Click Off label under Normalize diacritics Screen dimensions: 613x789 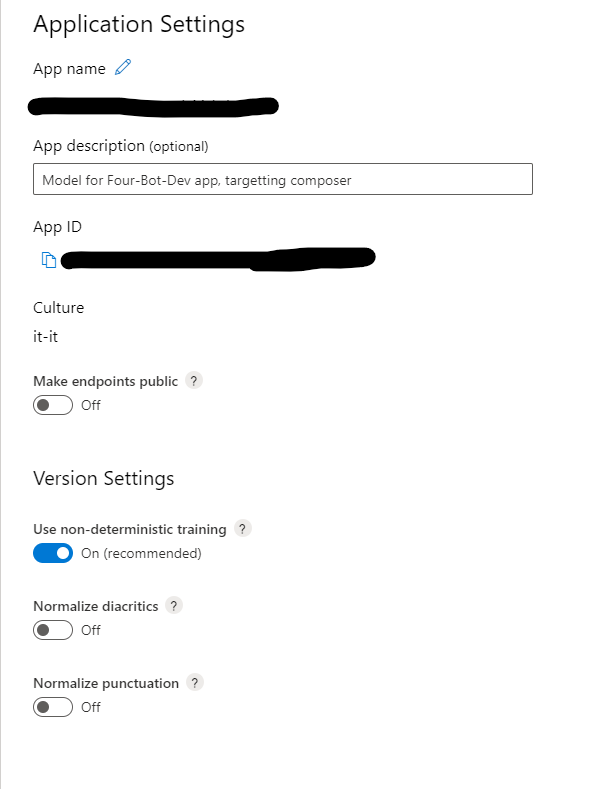(x=91, y=630)
